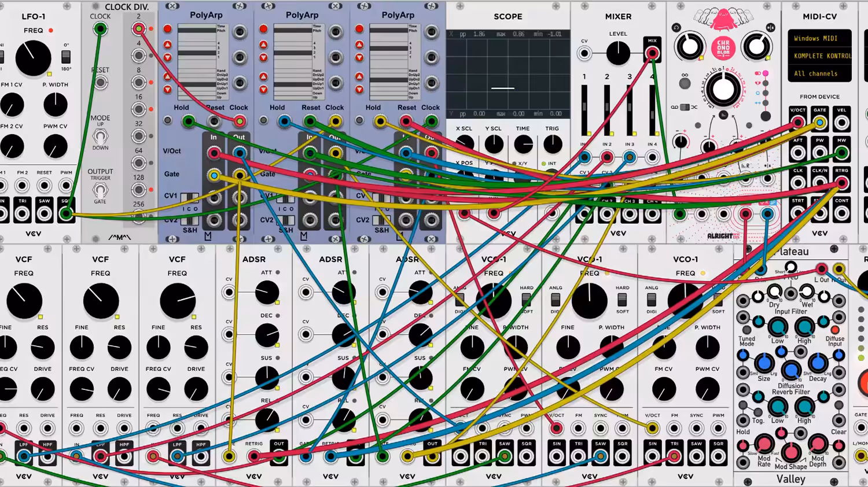Viewport: 868px width, 487px height.
Task: Click the Plateau Tuned Mode button
Action: coord(746,330)
